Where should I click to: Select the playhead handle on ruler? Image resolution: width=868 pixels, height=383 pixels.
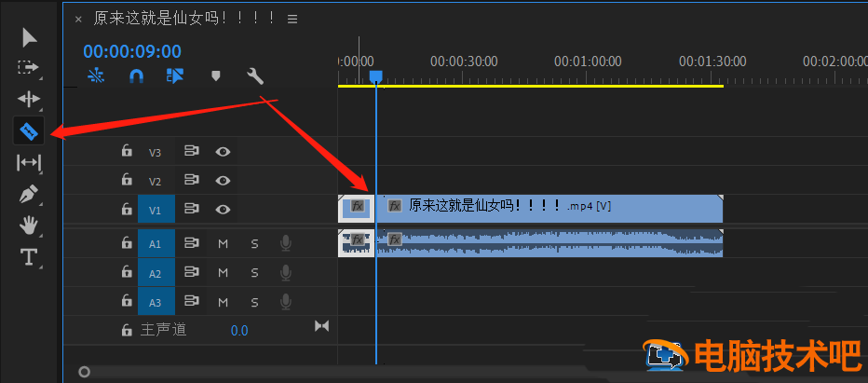pos(376,75)
